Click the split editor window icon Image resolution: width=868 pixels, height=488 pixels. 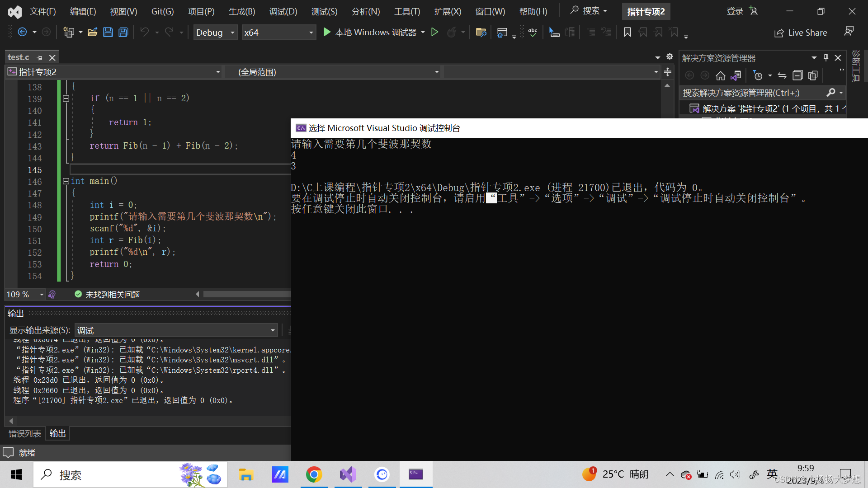click(x=668, y=72)
